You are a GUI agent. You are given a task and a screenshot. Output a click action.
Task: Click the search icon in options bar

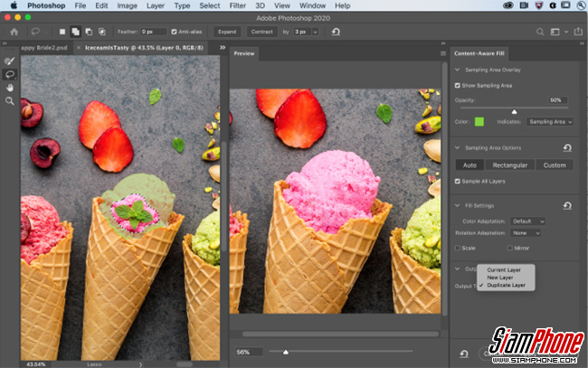pos(540,32)
